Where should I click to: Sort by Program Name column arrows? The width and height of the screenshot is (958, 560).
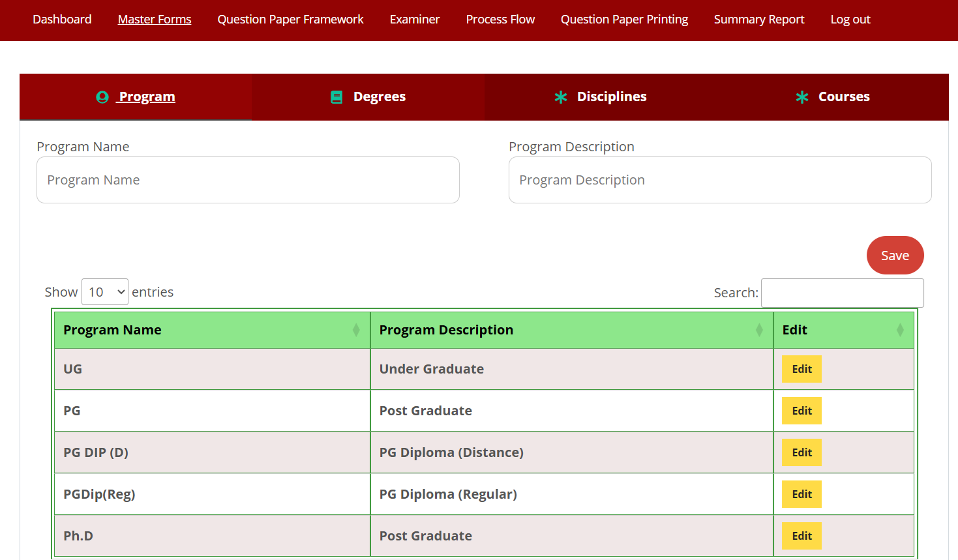tap(356, 330)
